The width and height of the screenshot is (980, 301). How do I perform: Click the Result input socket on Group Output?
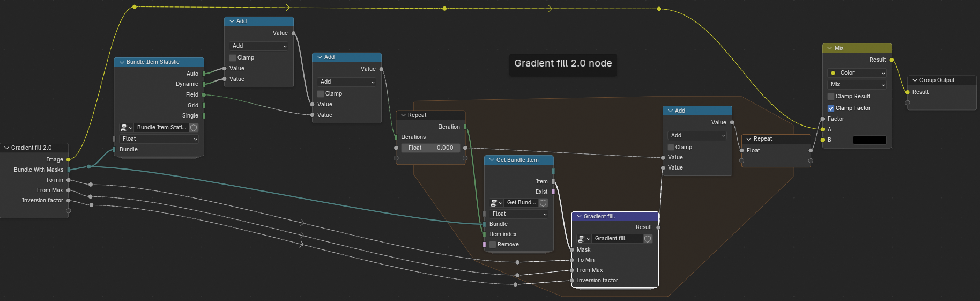[x=907, y=92]
